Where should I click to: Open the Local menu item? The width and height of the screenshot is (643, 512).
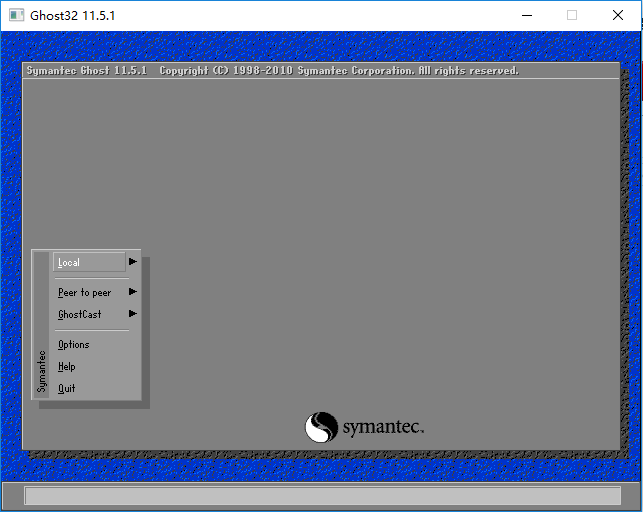[x=89, y=262]
